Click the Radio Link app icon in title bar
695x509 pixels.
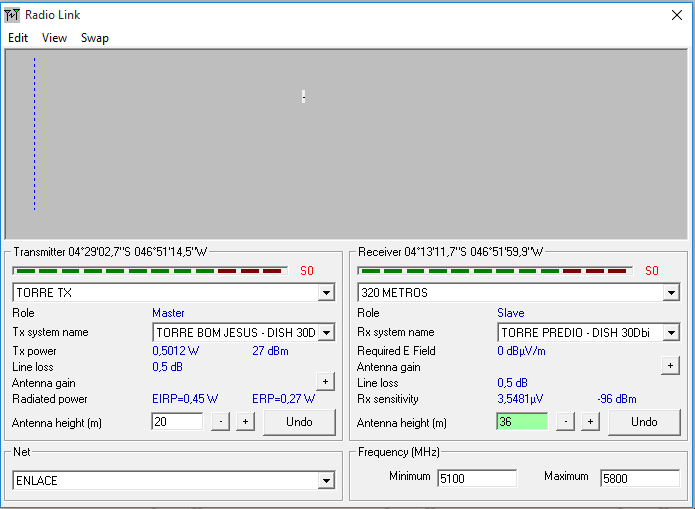coord(12,15)
